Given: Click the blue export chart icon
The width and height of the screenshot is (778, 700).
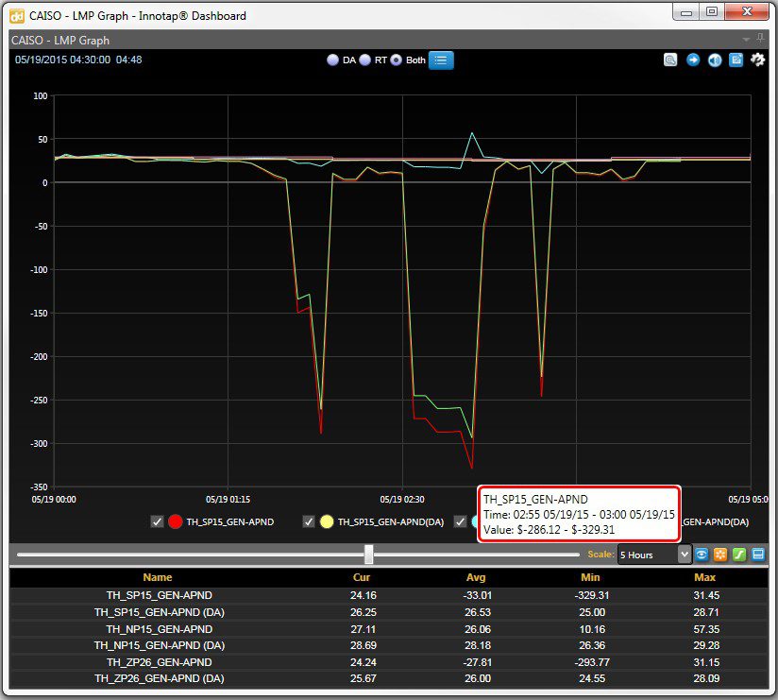Looking at the screenshot, I should tap(736, 60).
